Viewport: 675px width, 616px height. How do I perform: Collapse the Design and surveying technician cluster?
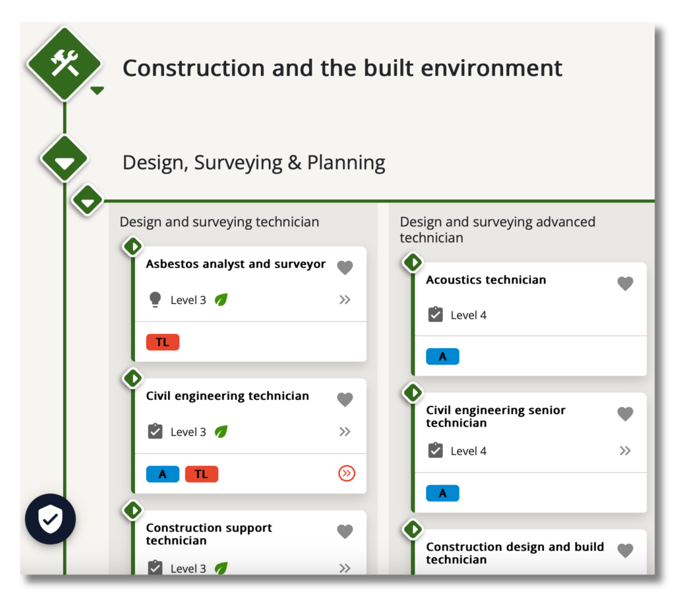[88, 199]
